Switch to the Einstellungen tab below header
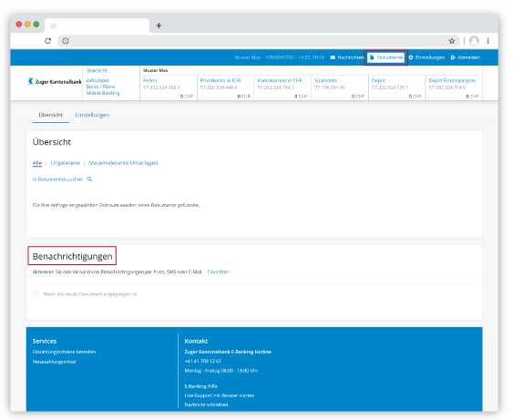523x420 pixels. click(x=92, y=115)
